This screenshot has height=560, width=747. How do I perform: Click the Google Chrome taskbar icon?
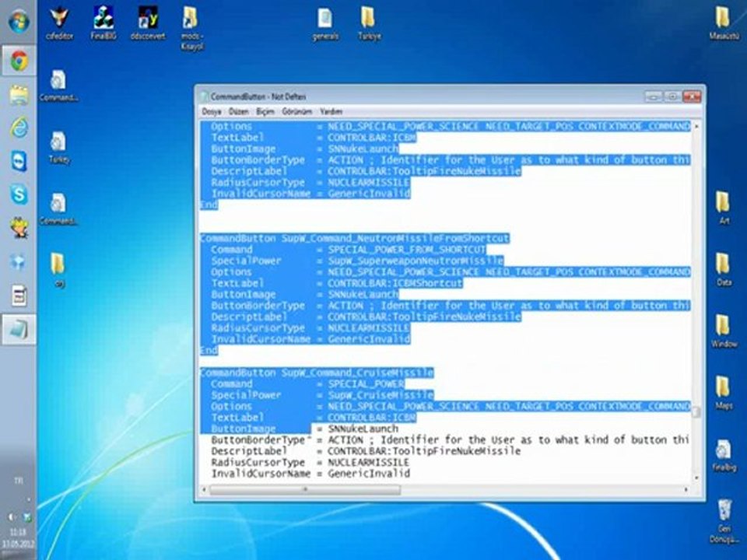point(19,61)
